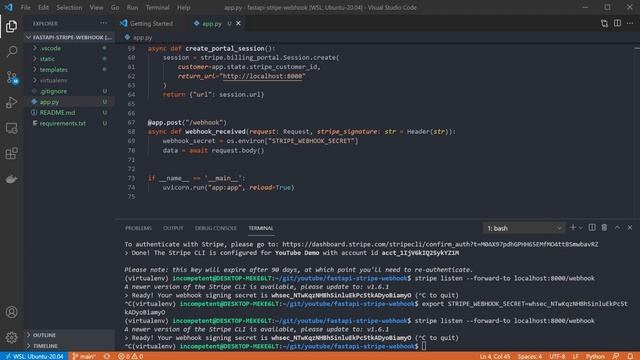Switch to the DEBUG CONSOLE tab
640x360 pixels.
(x=216, y=228)
